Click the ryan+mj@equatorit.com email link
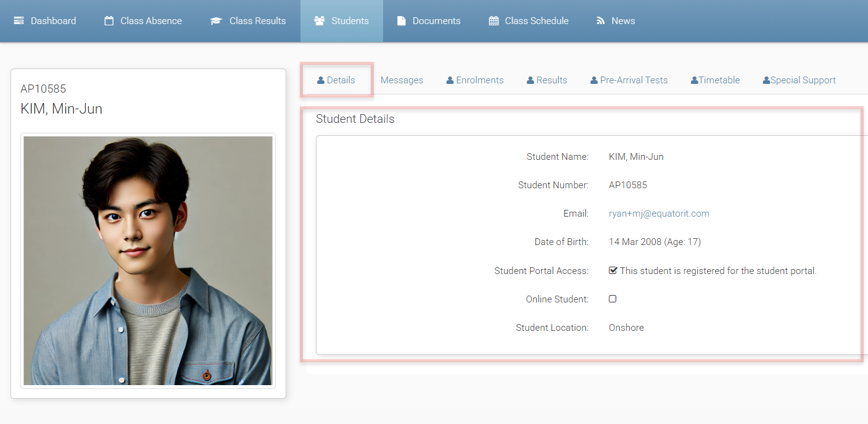Viewport: 868px width, 424px height. [659, 214]
